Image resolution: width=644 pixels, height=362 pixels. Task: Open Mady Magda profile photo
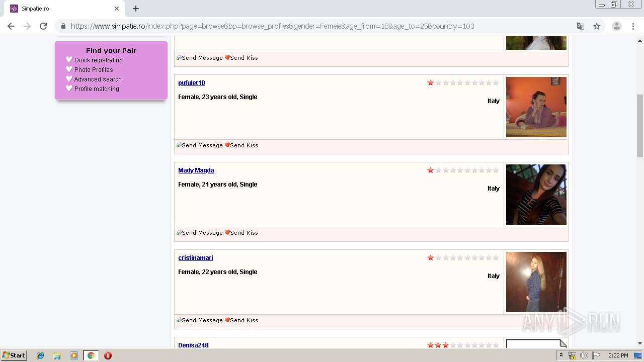(536, 195)
